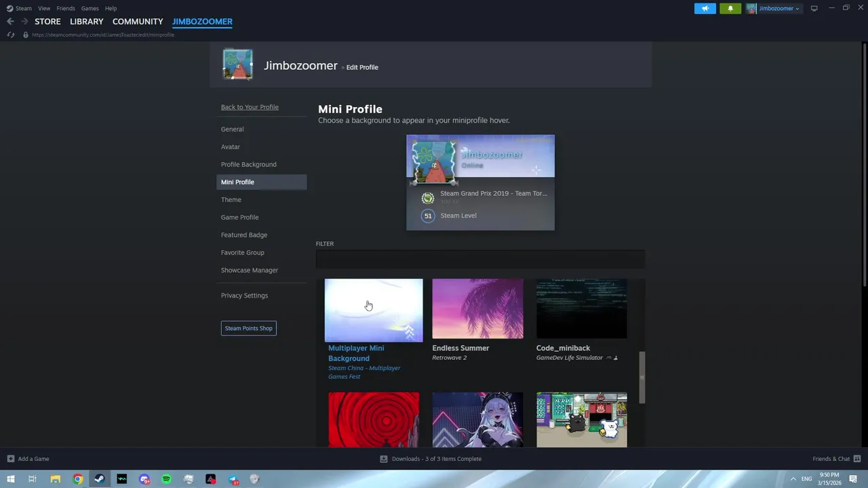This screenshot has width=868, height=488.
Task: Click the Steam logo in menu bar
Action: pos(9,8)
